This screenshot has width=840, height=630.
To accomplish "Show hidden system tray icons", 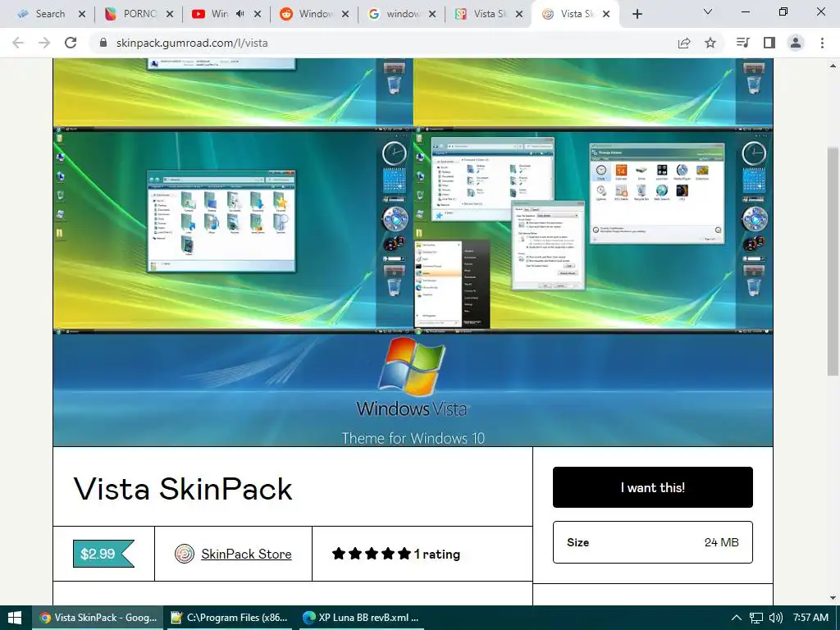I will pos(737,618).
